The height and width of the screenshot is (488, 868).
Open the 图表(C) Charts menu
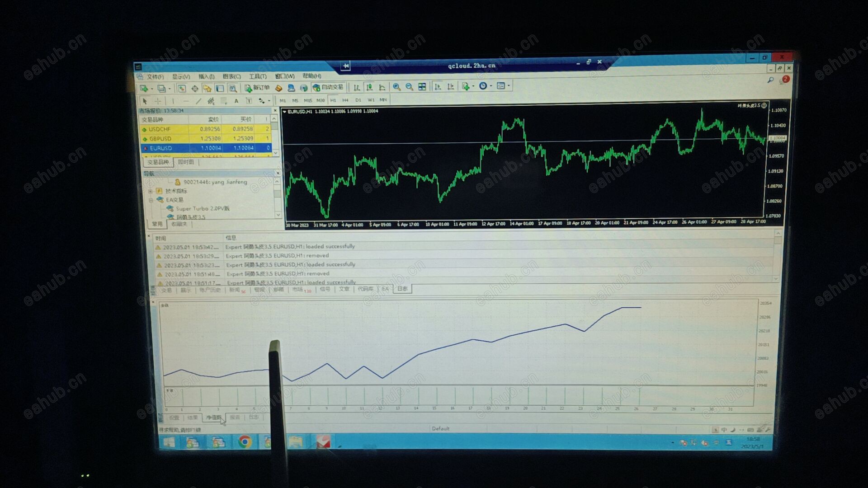[x=231, y=76]
